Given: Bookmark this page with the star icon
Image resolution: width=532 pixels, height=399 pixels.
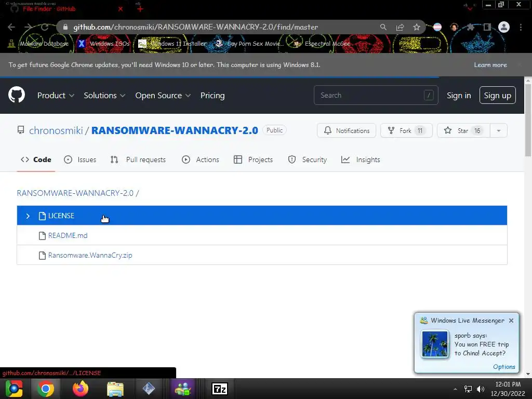Looking at the screenshot, I should pos(417,27).
